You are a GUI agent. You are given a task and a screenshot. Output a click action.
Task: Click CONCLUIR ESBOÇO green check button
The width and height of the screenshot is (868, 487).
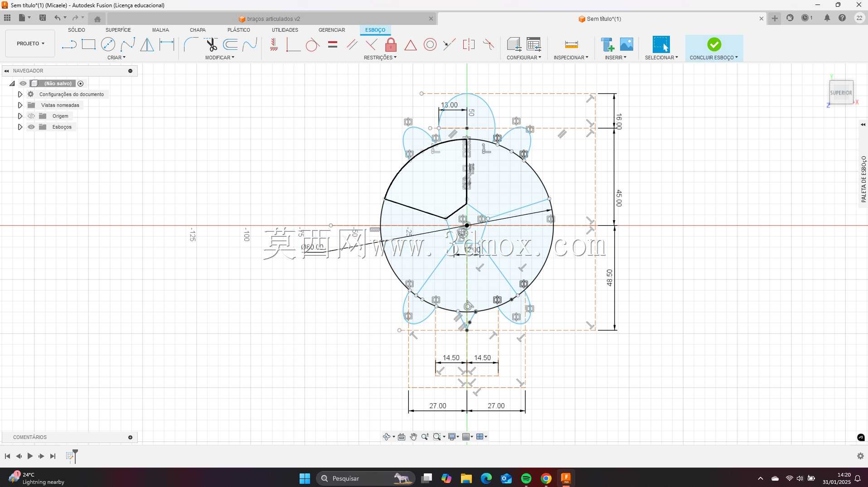click(x=714, y=44)
